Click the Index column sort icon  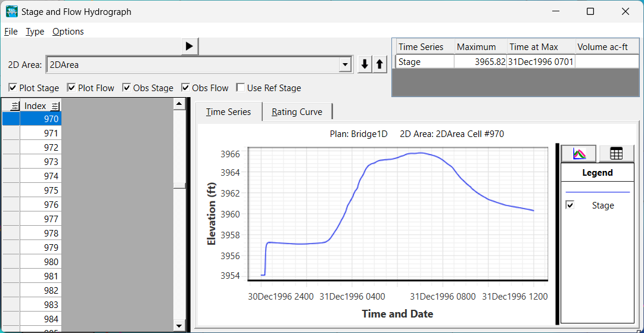(55, 106)
